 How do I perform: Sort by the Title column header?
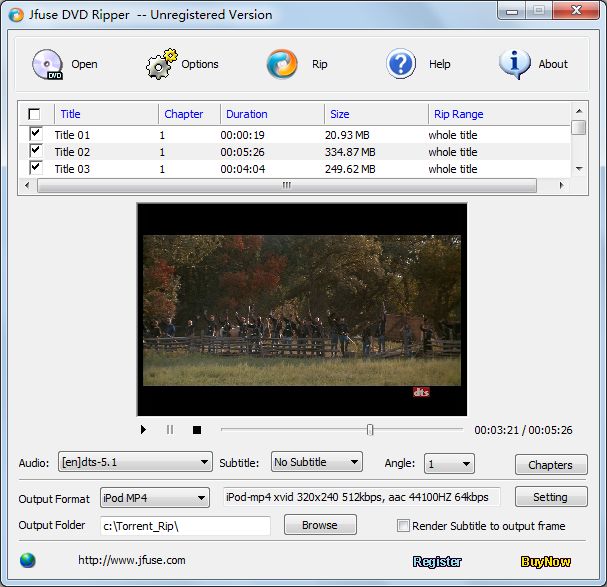point(70,114)
